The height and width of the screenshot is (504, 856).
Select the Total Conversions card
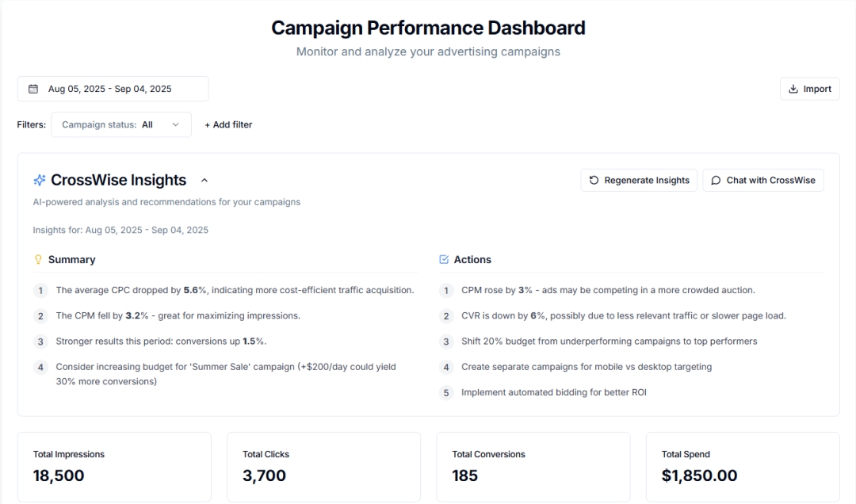(533, 467)
